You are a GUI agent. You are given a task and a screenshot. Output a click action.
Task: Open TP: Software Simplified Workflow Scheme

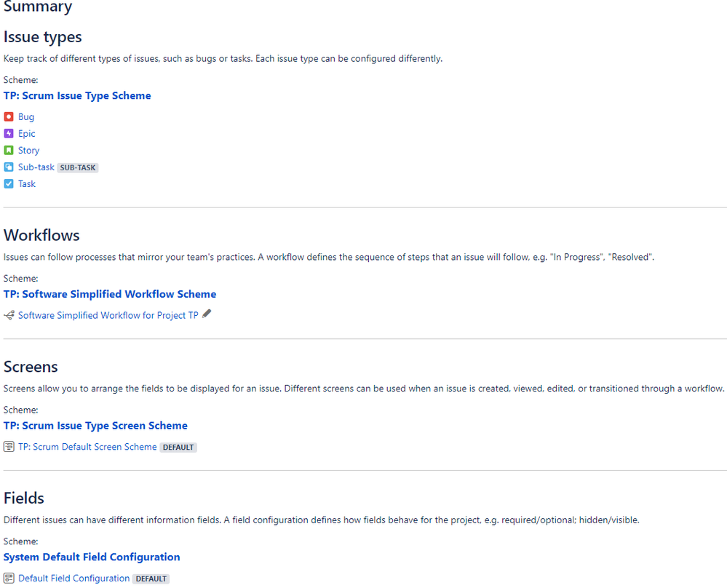[110, 294]
